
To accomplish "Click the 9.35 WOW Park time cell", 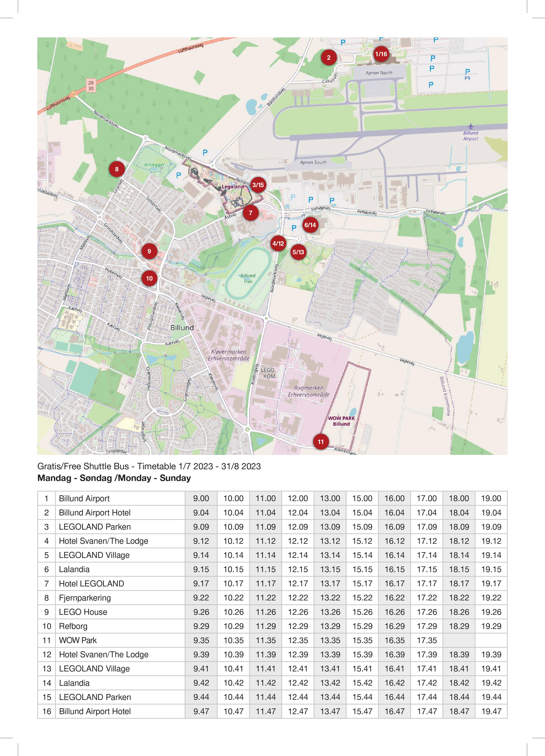I will [201, 640].
